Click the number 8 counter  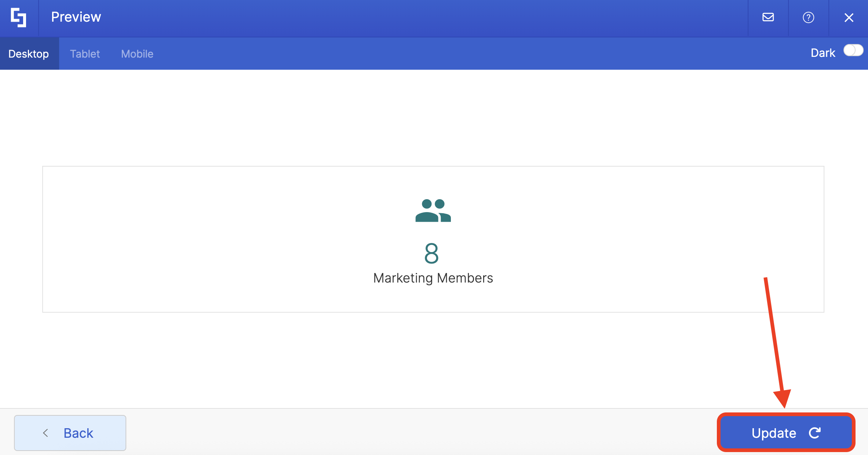click(x=431, y=253)
